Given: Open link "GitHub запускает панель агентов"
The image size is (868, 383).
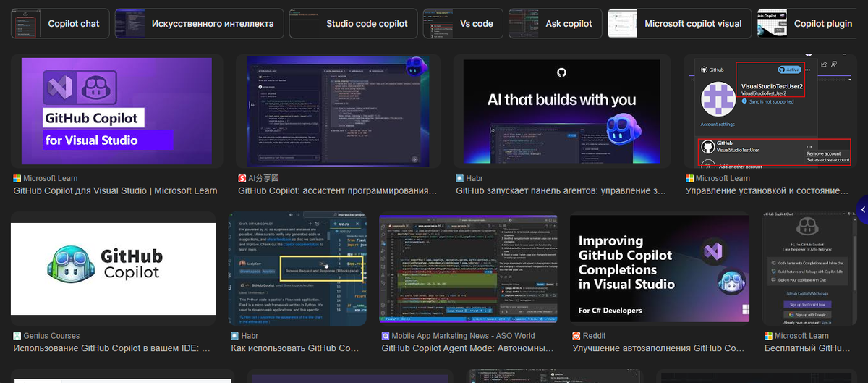Looking at the screenshot, I should (x=561, y=191).
